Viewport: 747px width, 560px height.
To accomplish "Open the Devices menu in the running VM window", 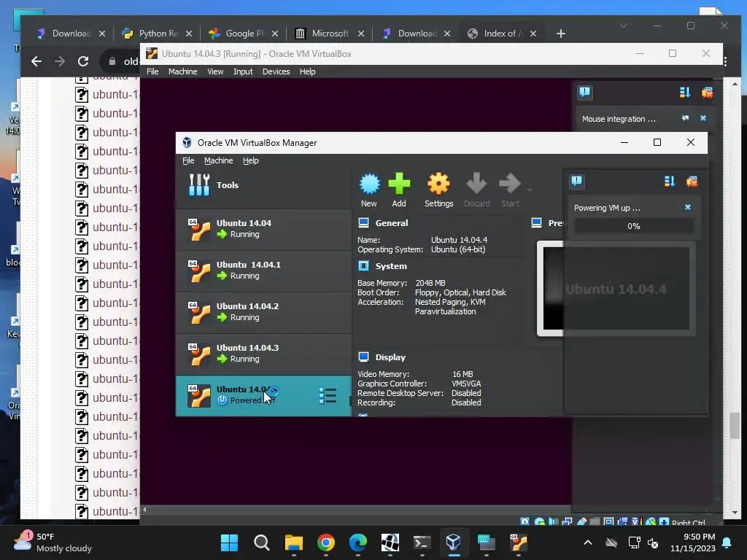I will (276, 71).
